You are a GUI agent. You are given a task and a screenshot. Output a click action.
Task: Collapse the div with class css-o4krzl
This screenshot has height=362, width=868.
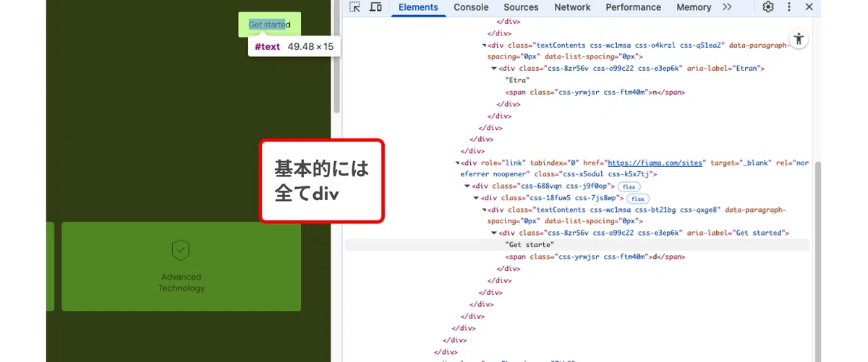tap(485, 45)
